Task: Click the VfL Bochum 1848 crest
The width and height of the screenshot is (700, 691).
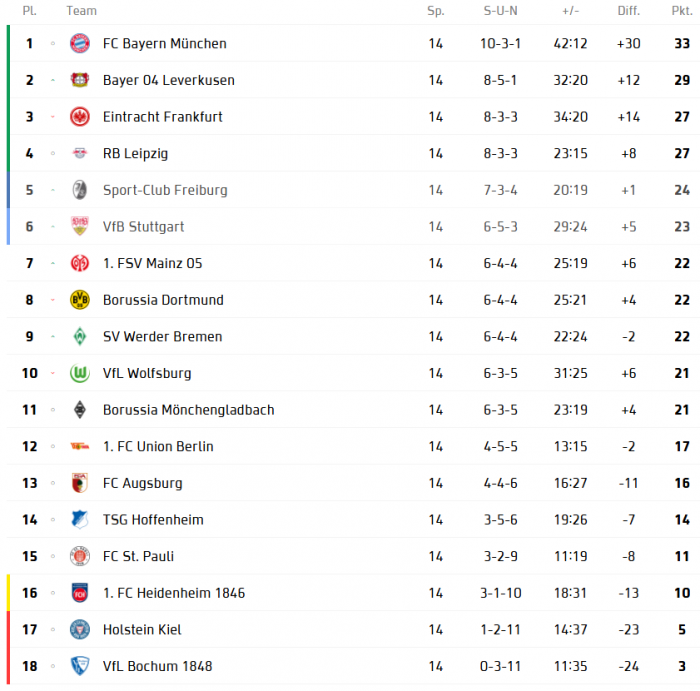Action: [x=80, y=666]
